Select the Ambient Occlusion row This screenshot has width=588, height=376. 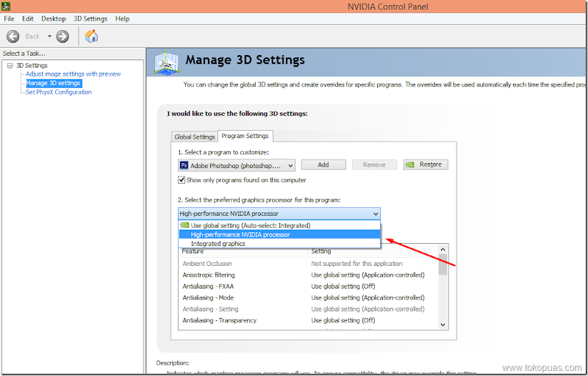click(308, 264)
